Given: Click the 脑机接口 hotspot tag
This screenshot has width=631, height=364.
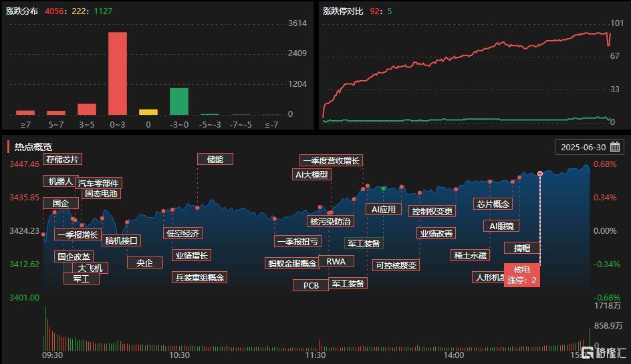Looking at the screenshot, I should pos(121,241).
